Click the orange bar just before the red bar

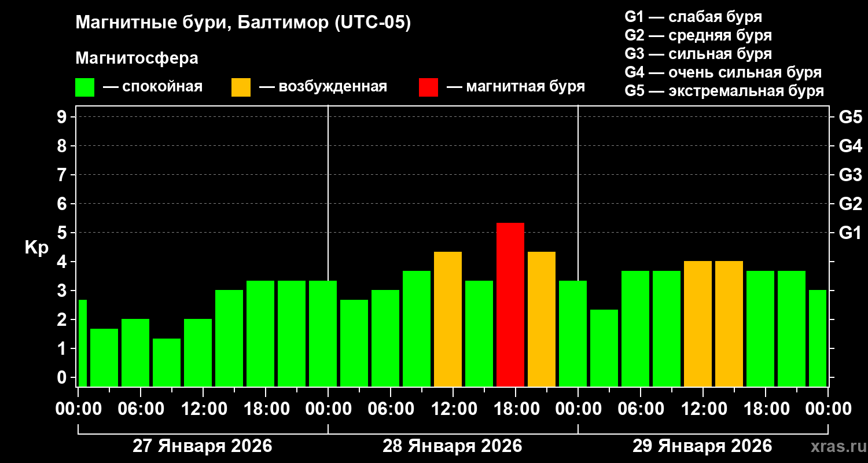click(x=448, y=318)
